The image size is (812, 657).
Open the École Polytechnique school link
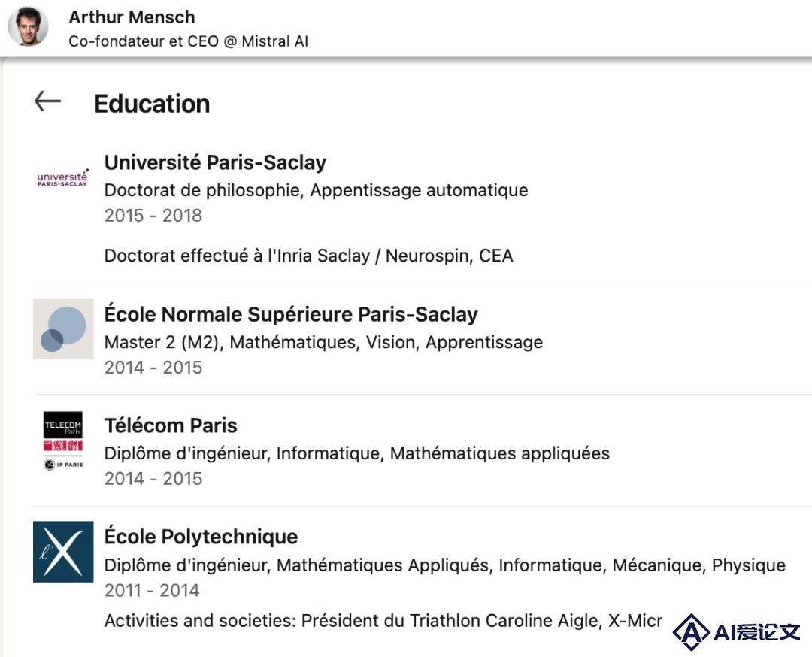tap(201, 537)
